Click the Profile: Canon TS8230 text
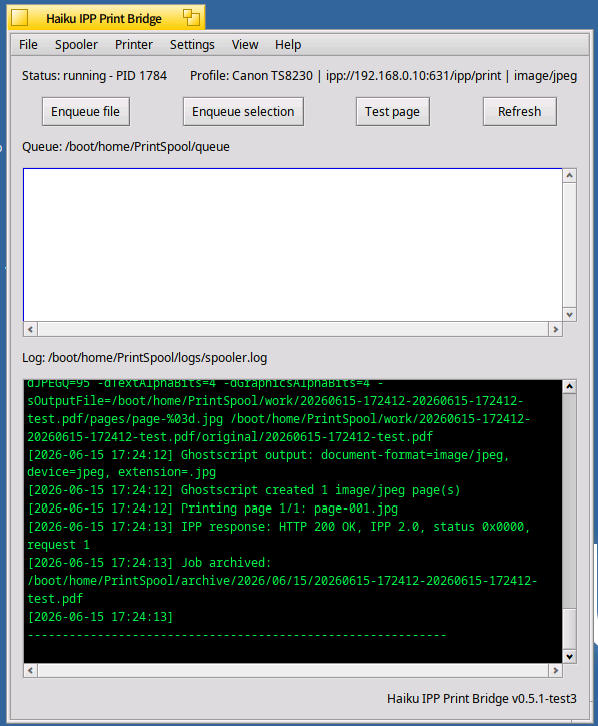Screen dimensions: 598x726 [251, 75]
